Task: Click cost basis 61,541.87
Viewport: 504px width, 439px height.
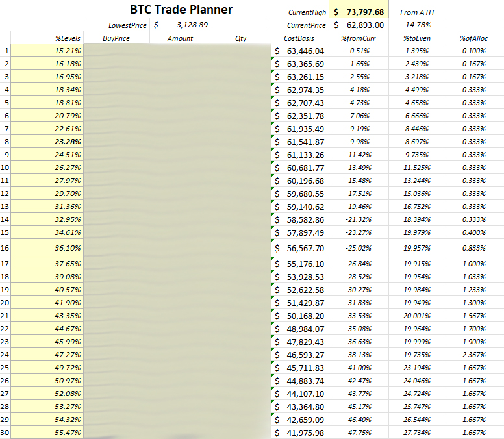Action: click(299, 142)
